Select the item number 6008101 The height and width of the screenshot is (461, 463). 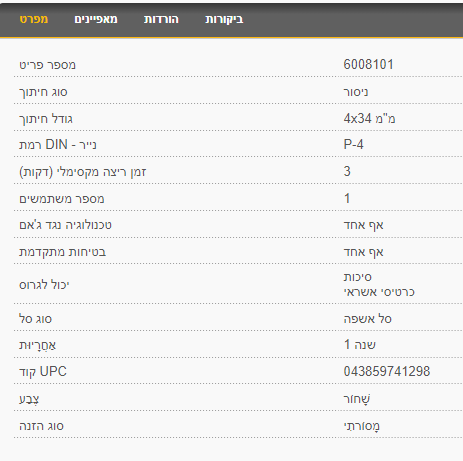point(368,64)
